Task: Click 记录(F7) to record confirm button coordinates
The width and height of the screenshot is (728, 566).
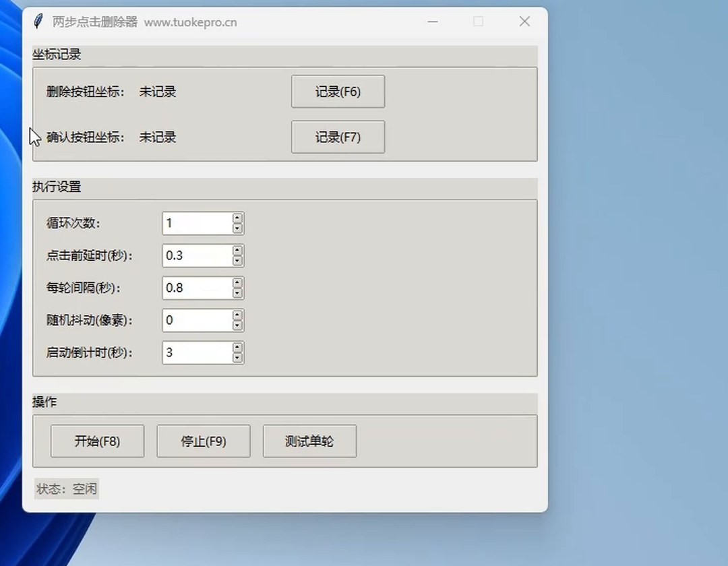Action: (338, 137)
